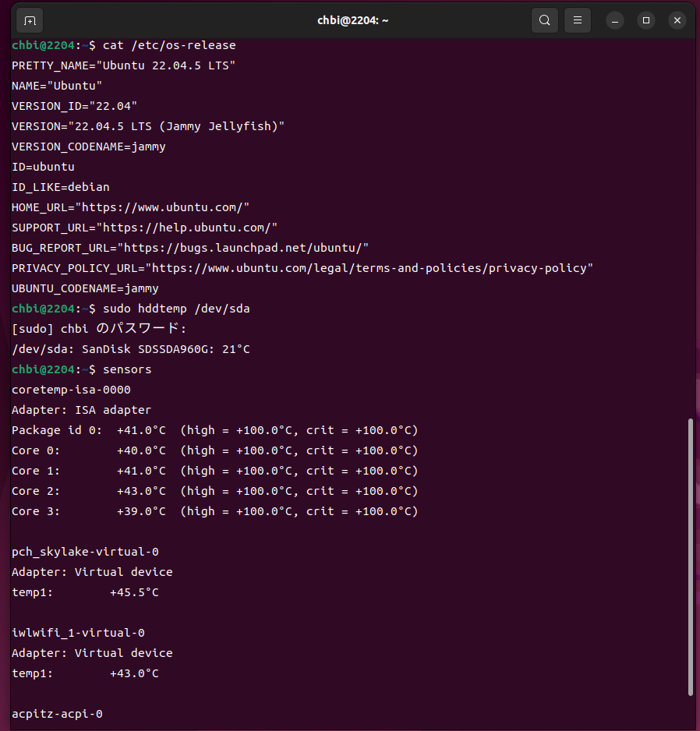Click the https://www.ubuntu.com/ home URL
Screen dimensions: 700x731
tap(162, 207)
